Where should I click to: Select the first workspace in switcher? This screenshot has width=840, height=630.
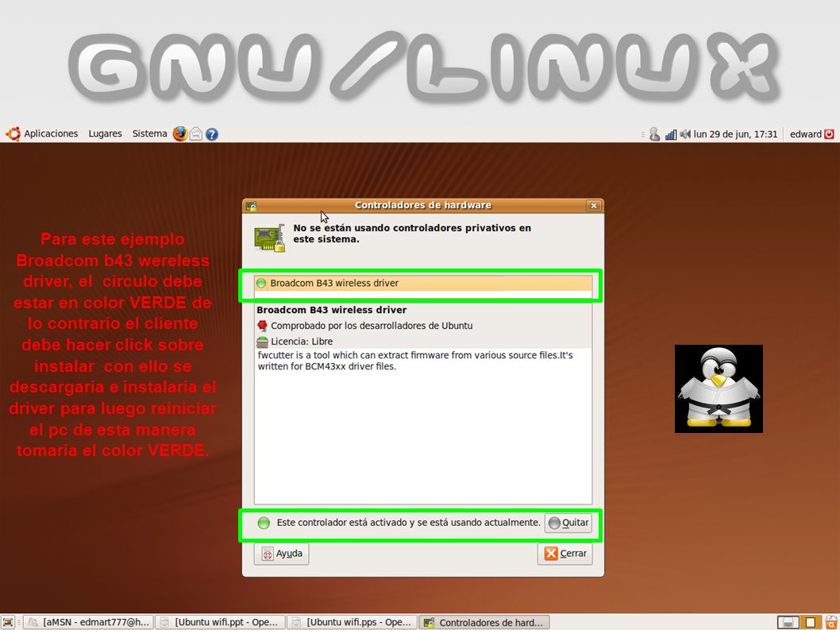pos(788,623)
